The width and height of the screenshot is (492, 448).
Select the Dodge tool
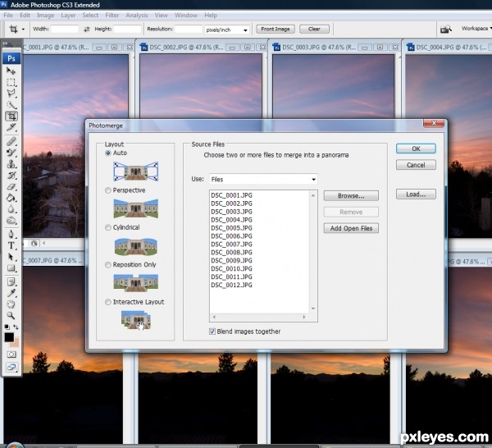11,221
